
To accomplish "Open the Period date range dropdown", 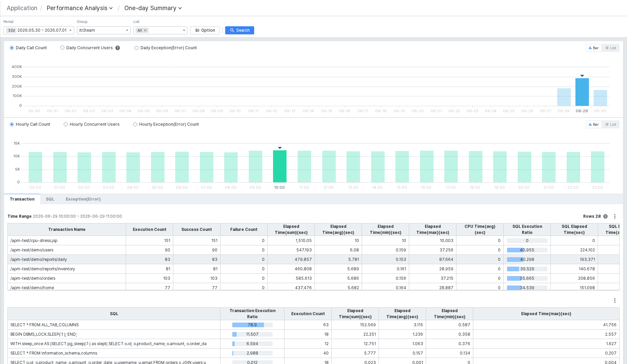I will click(39, 30).
